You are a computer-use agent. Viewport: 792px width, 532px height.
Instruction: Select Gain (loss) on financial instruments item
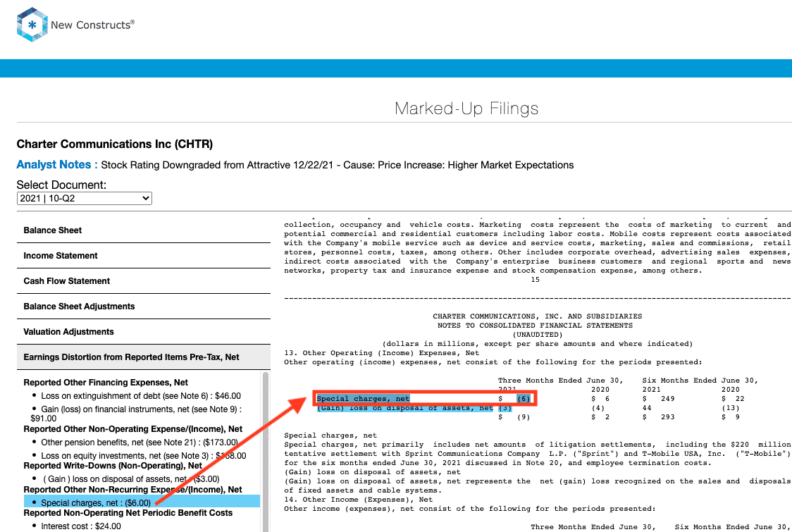coord(137,414)
